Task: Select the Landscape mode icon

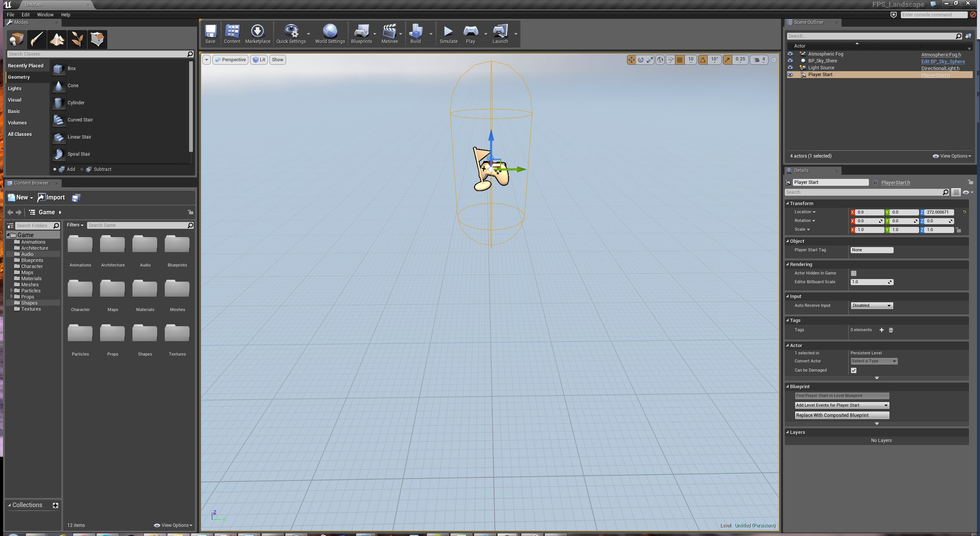Action: coord(57,39)
